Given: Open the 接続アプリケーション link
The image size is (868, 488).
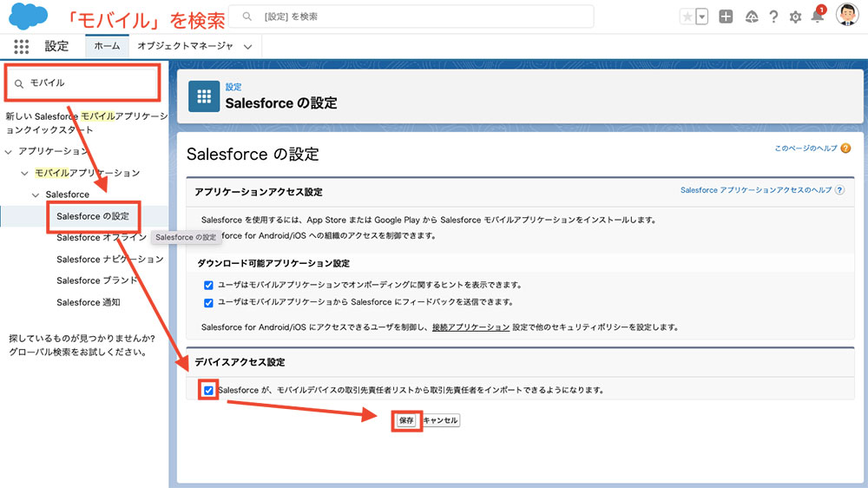Looking at the screenshot, I should [470, 327].
